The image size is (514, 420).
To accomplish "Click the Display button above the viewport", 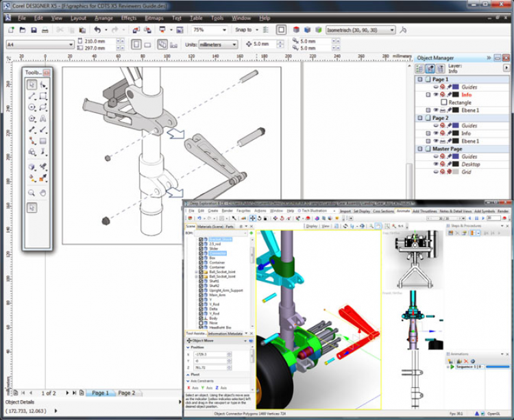I will [x=312, y=226].
